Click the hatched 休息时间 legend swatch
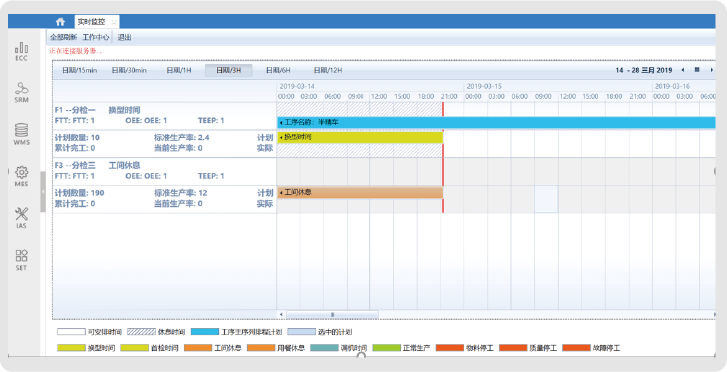Viewport: 727px width, 372px height. (x=141, y=332)
